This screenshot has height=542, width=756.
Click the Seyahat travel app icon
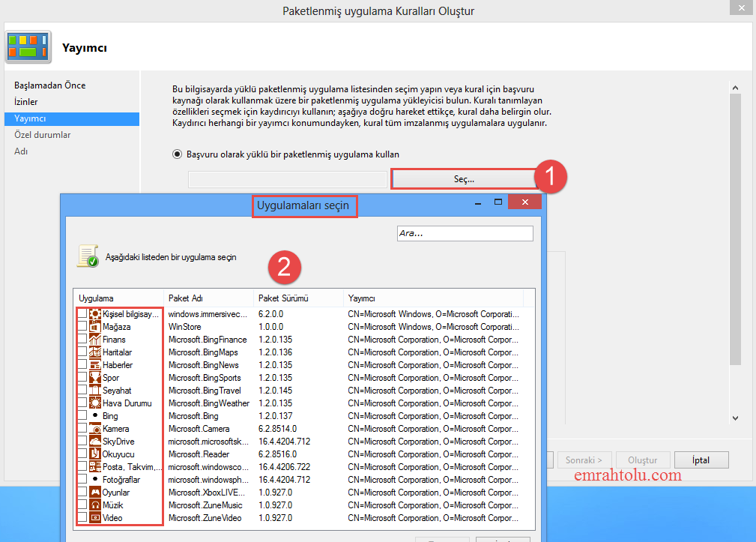(95, 391)
